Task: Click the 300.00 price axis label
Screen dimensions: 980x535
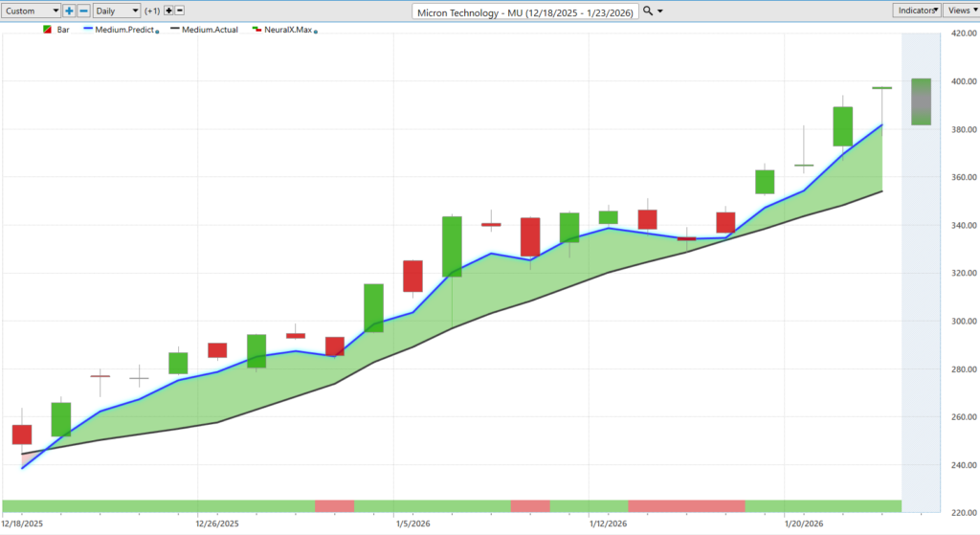Action: point(964,322)
